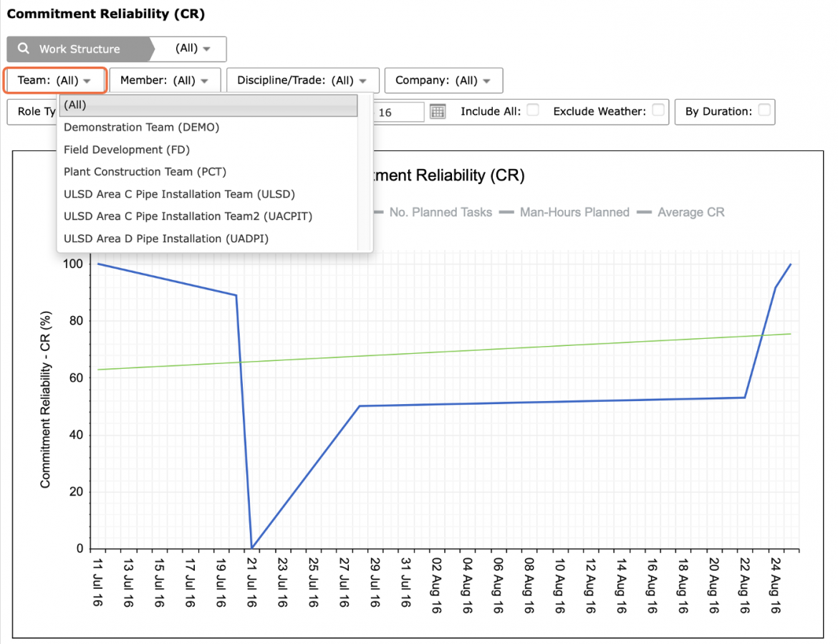Choose Plant Construction Team (PCT) option
Viewport: 838px width, 644px height.
(x=145, y=171)
